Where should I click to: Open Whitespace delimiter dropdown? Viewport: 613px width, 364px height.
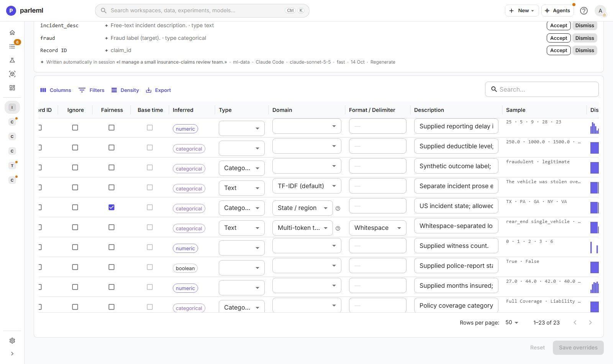[x=378, y=228]
